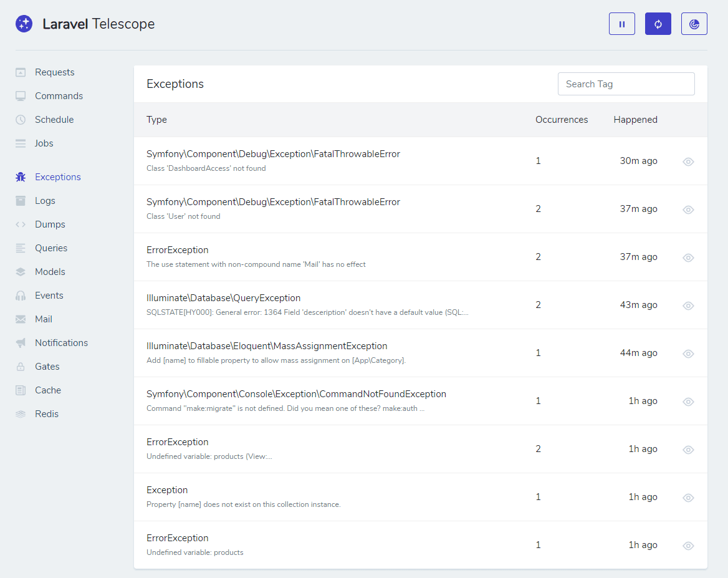Open the Schedule section
This screenshot has width=728, height=578.
pos(53,119)
